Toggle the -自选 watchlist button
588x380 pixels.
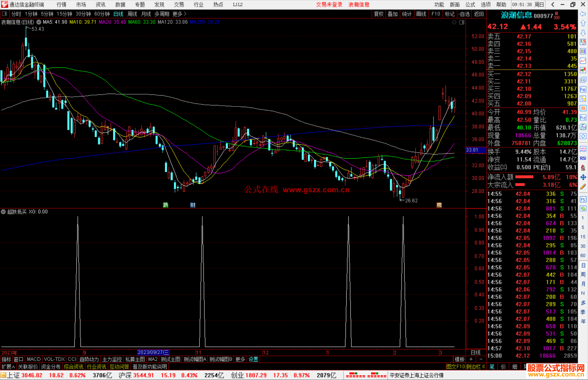464,14
